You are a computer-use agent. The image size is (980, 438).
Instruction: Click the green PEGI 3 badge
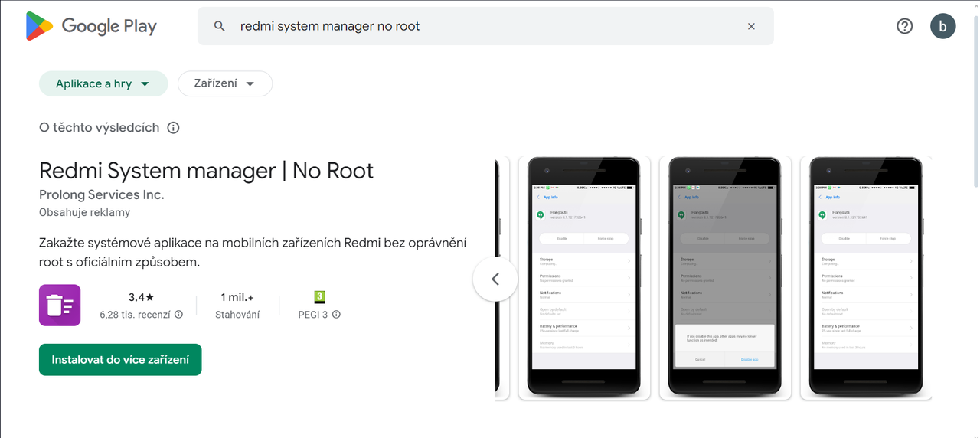pyautogui.click(x=320, y=296)
